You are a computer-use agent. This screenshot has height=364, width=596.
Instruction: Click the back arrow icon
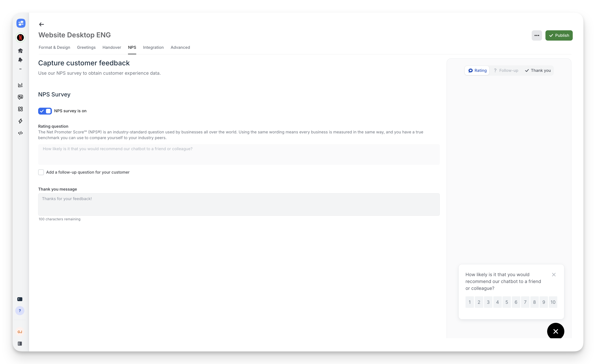(x=41, y=24)
